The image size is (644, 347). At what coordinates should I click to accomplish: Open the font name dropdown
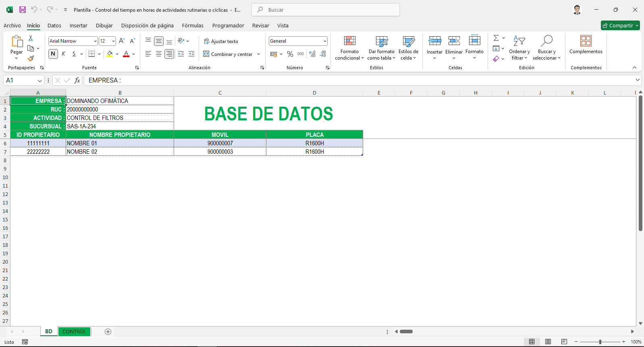click(95, 41)
